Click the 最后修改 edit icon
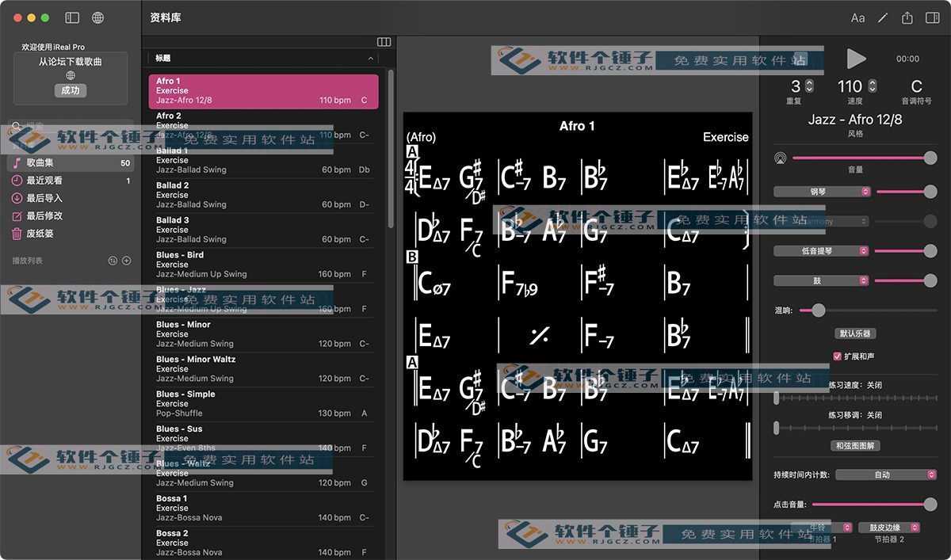Viewport: 951px width, 560px height. (17, 216)
